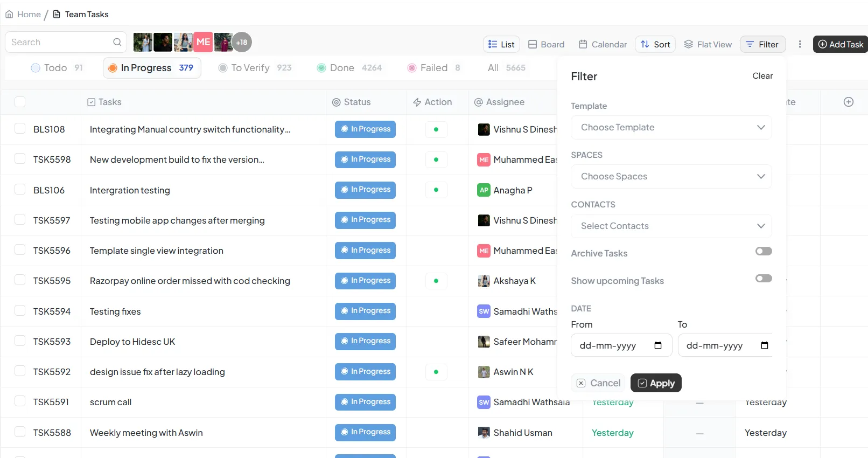Image resolution: width=868 pixels, height=458 pixels.
Task: Click the Status column header icon
Action: pos(337,102)
